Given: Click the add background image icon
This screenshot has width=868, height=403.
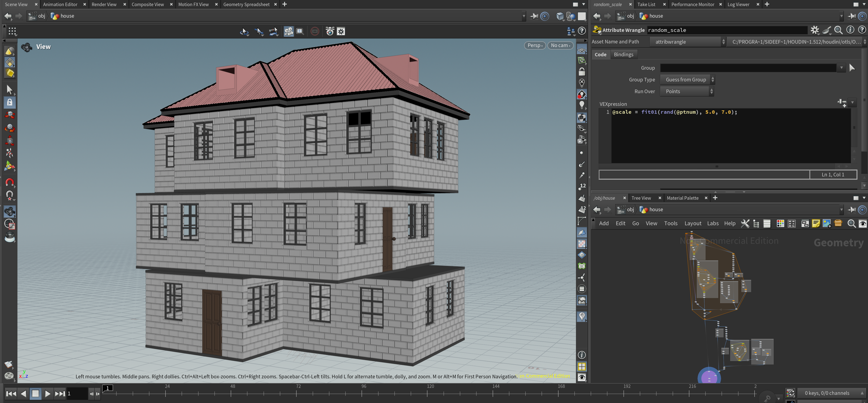Looking at the screenshot, I should (x=827, y=224).
